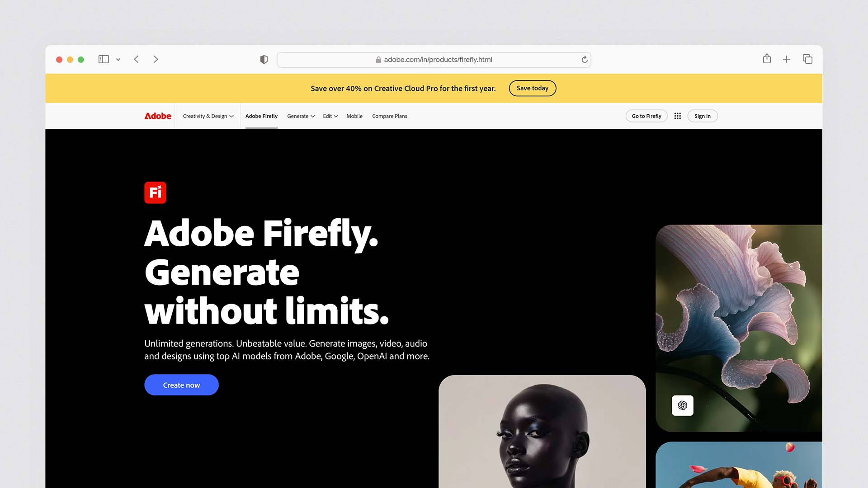The height and width of the screenshot is (488, 868).
Task: Click the privacy shield icon in Safari
Action: (264, 59)
